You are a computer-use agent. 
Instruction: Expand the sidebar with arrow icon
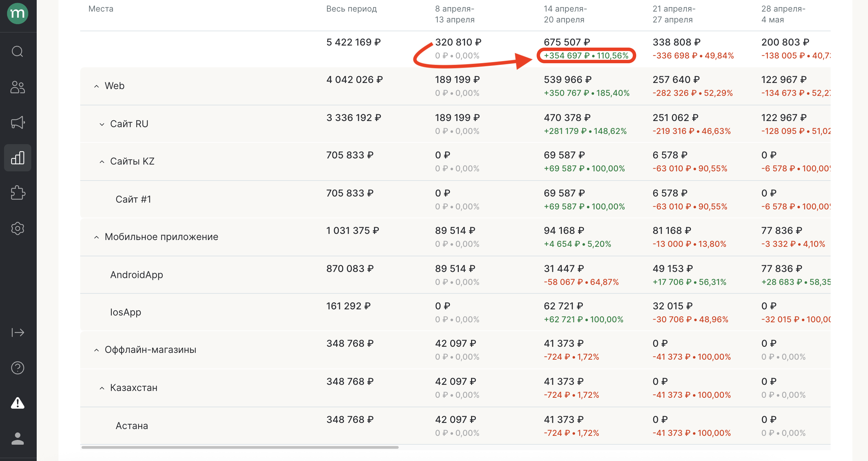point(18,332)
